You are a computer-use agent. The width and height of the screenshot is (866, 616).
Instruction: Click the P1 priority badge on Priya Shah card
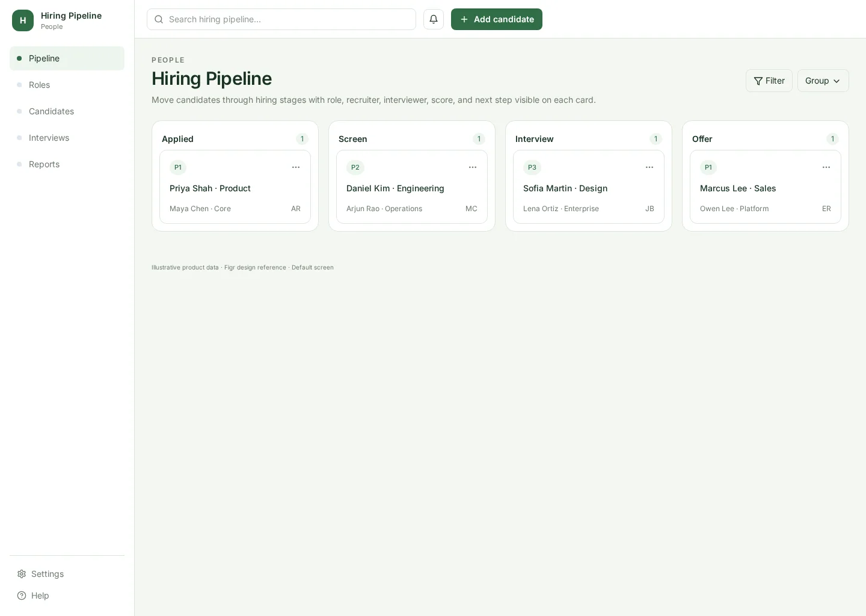(x=178, y=167)
